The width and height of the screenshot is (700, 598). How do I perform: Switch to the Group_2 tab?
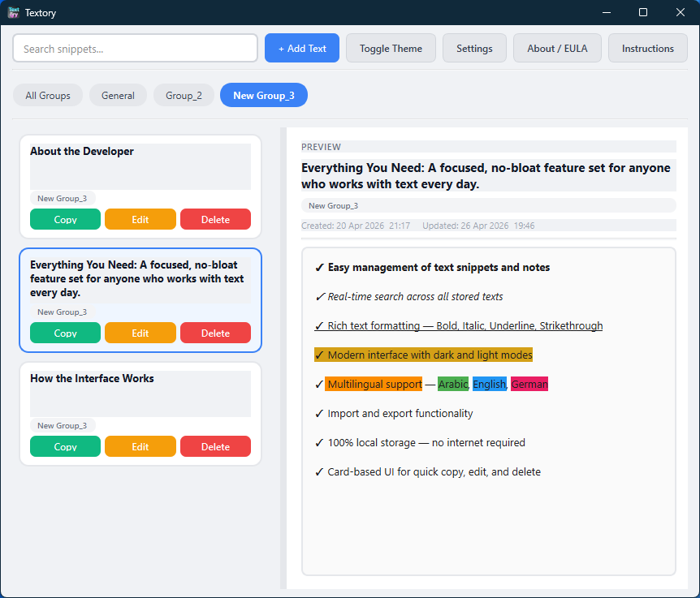coord(184,96)
